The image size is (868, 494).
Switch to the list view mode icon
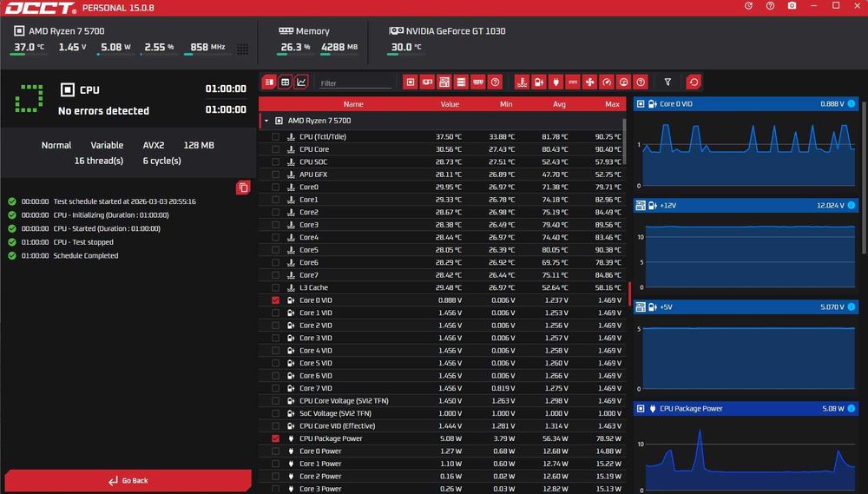click(269, 82)
